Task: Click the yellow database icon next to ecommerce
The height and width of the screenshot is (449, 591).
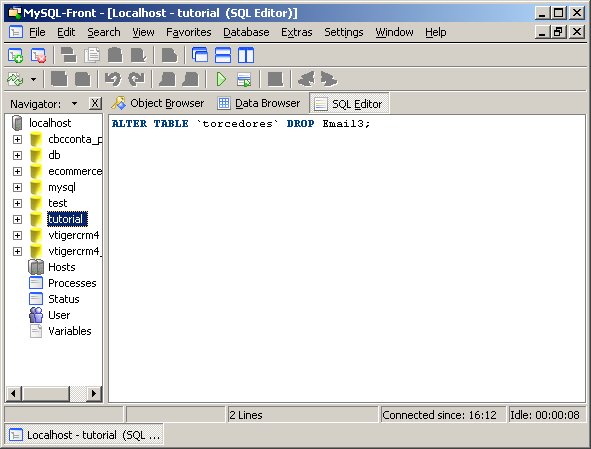Action: click(x=36, y=172)
